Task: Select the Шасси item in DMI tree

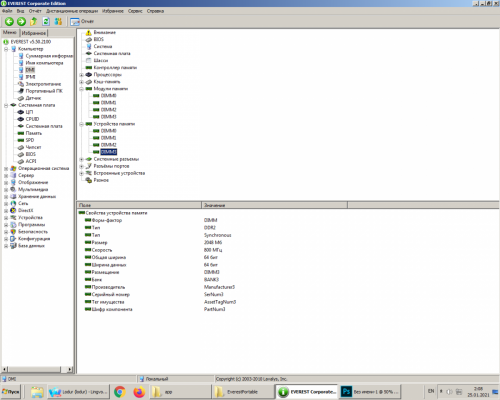Action: click(101, 61)
